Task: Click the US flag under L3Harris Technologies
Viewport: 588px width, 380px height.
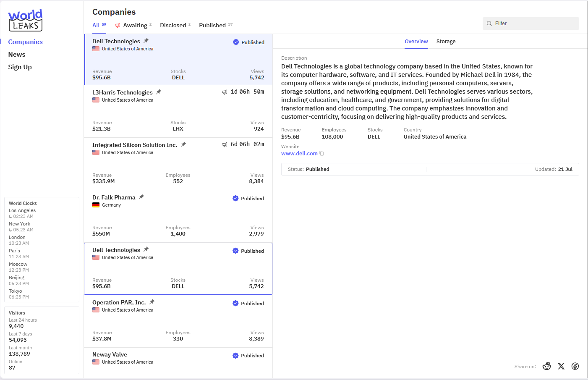Action: tap(96, 100)
